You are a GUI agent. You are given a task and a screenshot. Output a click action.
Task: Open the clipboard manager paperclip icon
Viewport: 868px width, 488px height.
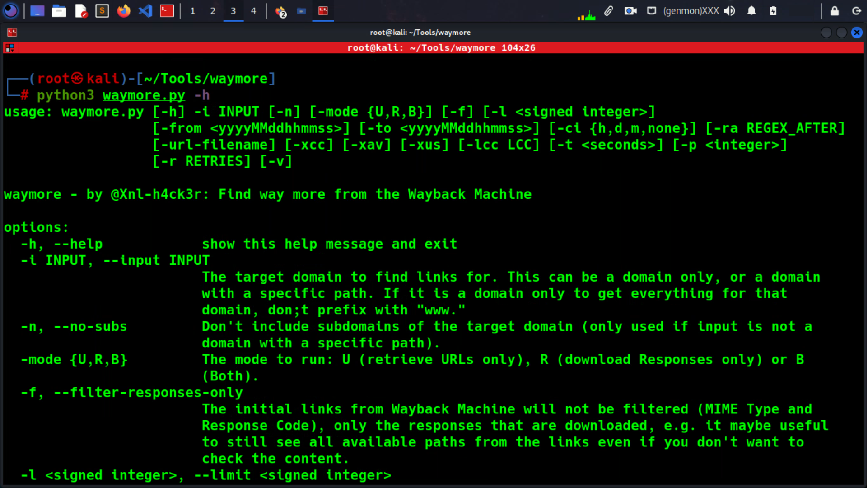pyautogui.click(x=608, y=11)
